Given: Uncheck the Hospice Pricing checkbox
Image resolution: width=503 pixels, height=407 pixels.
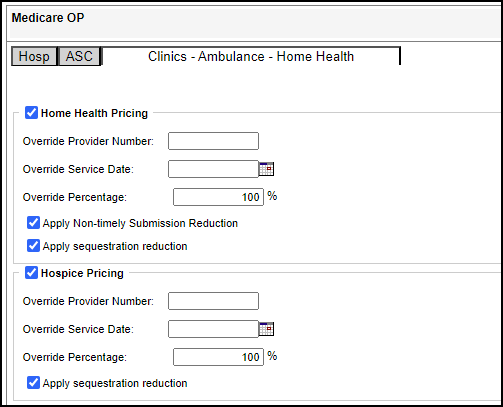Looking at the screenshot, I should 31,273.
